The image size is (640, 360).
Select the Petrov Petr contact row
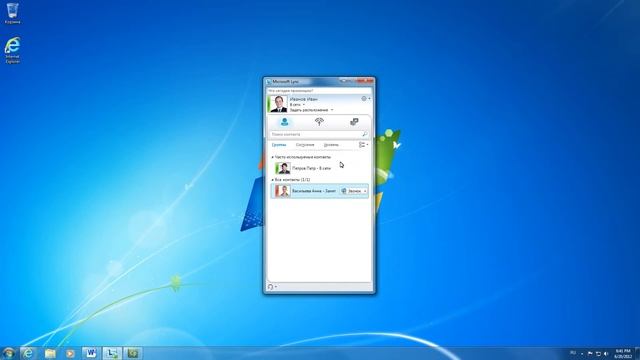click(x=320, y=168)
